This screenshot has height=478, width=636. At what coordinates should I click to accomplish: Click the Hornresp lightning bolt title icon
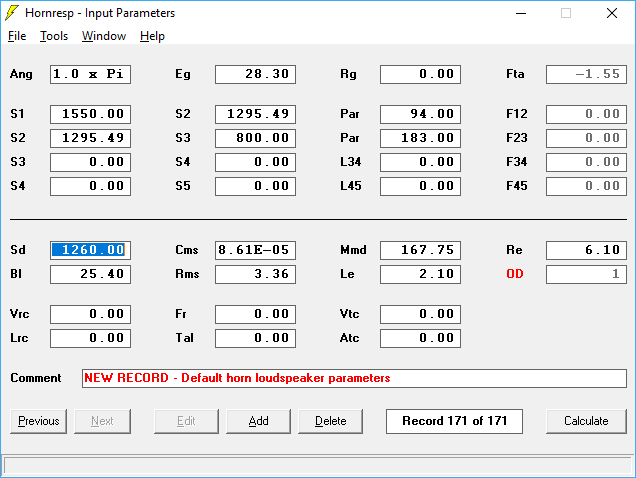(12, 13)
